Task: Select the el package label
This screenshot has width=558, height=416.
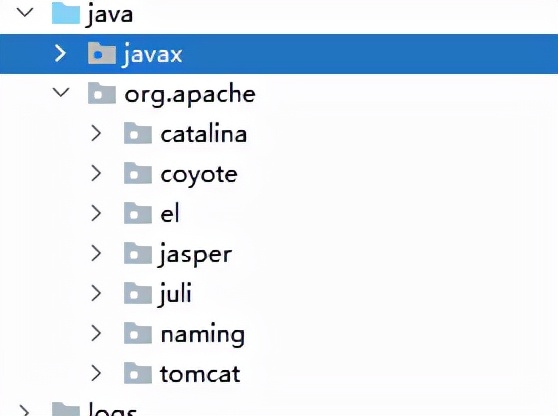Action: point(170,213)
